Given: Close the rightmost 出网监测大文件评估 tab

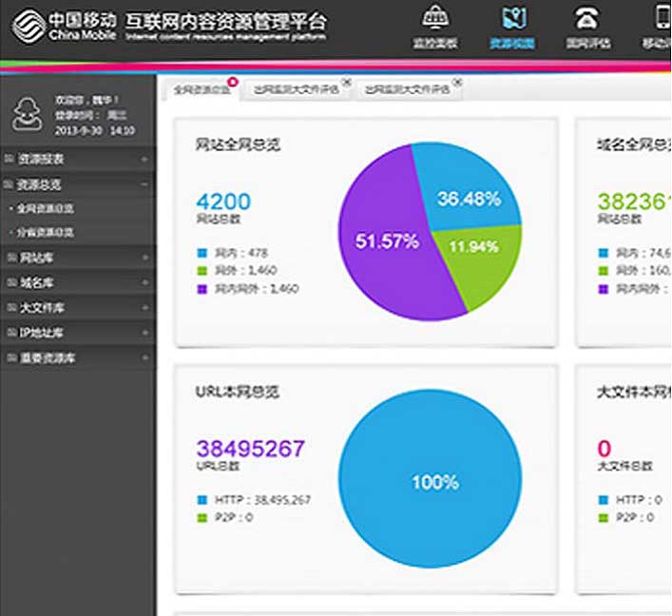Looking at the screenshot, I should pos(459,83).
